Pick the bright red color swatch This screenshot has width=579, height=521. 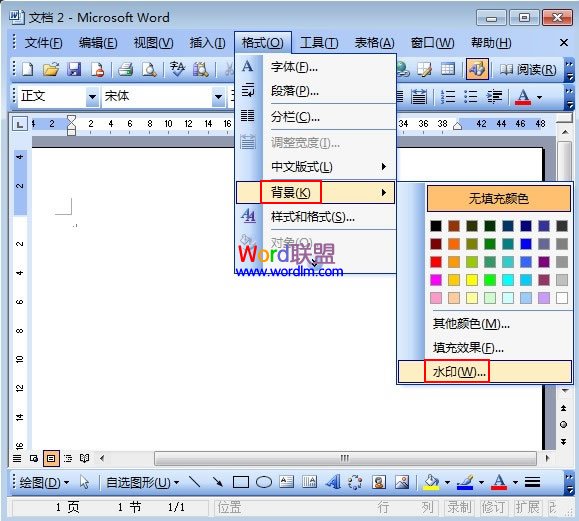[x=436, y=262]
